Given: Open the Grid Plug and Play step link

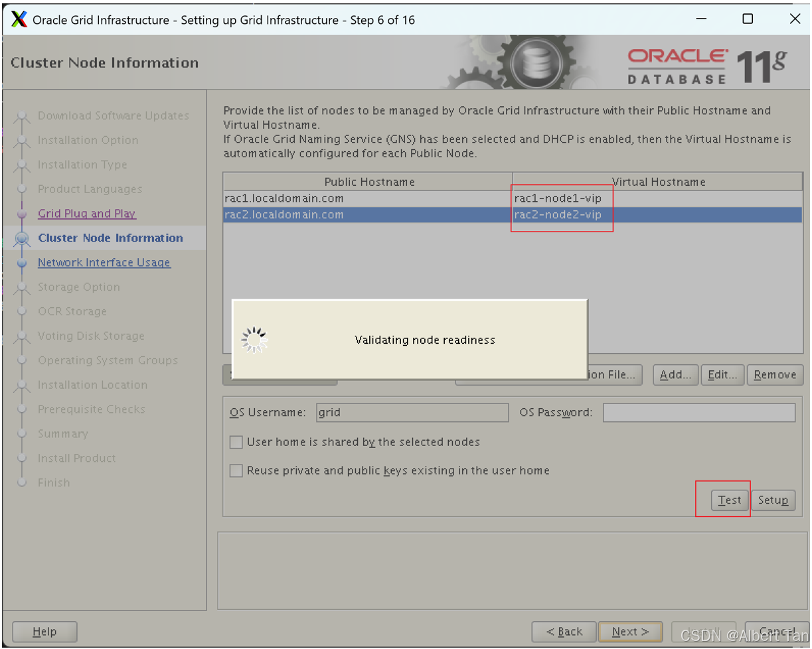Looking at the screenshot, I should [x=87, y=214].
